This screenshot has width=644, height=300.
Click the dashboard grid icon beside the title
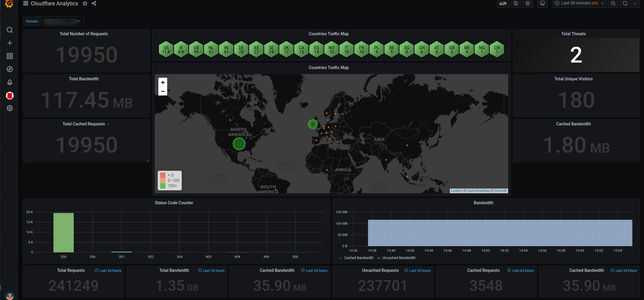tap(26, 3)
